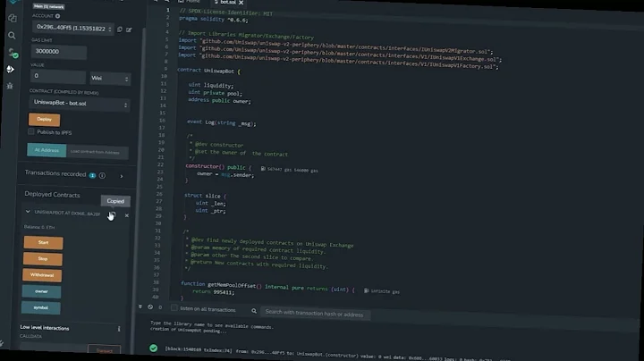Open the UniswapBot - bot.sol contract dropdown
The image size is (644, 361).
pos(80,104)
